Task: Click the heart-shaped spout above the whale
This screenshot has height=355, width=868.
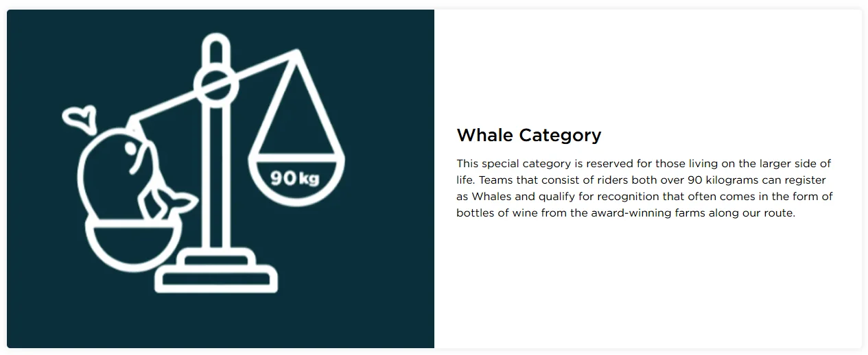Action: (79, 117)
